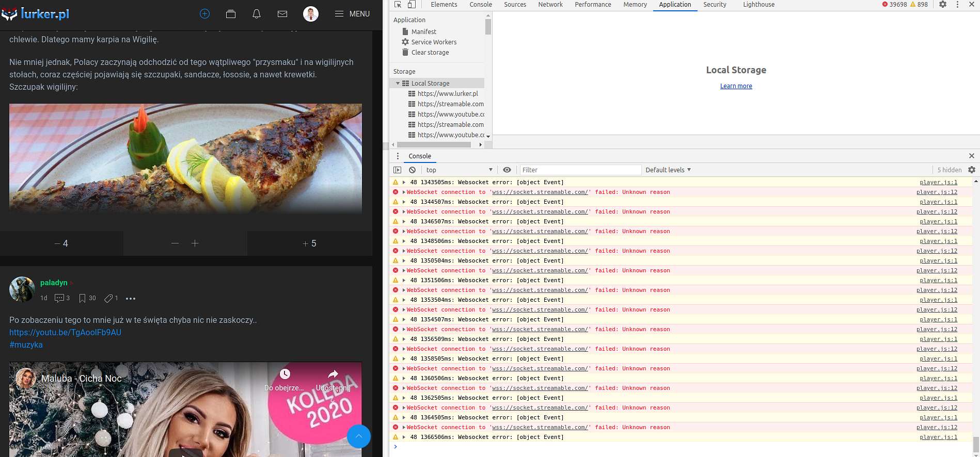This screenshot has width=980, height=457.
Task: Expand the 1343505ms Websocket error warning
Action: 404,182
